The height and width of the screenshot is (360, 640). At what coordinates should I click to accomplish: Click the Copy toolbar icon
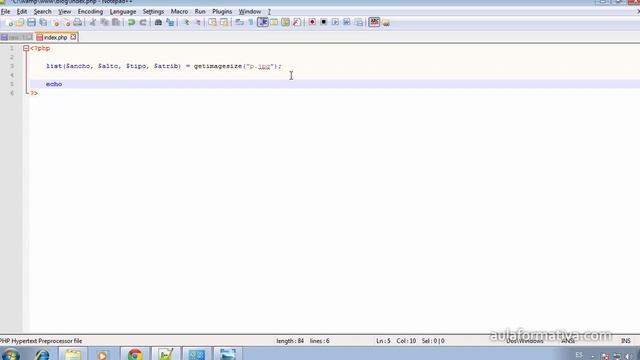pyautogui.click(x=104, y=22)
